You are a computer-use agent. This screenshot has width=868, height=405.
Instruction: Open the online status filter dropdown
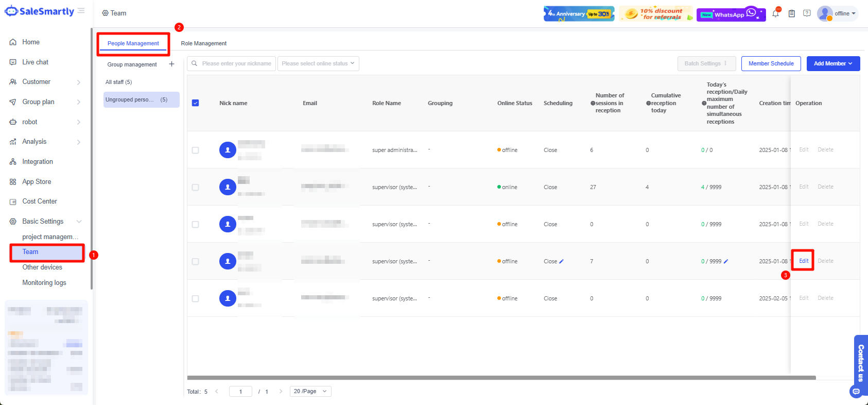click(318, 64)
